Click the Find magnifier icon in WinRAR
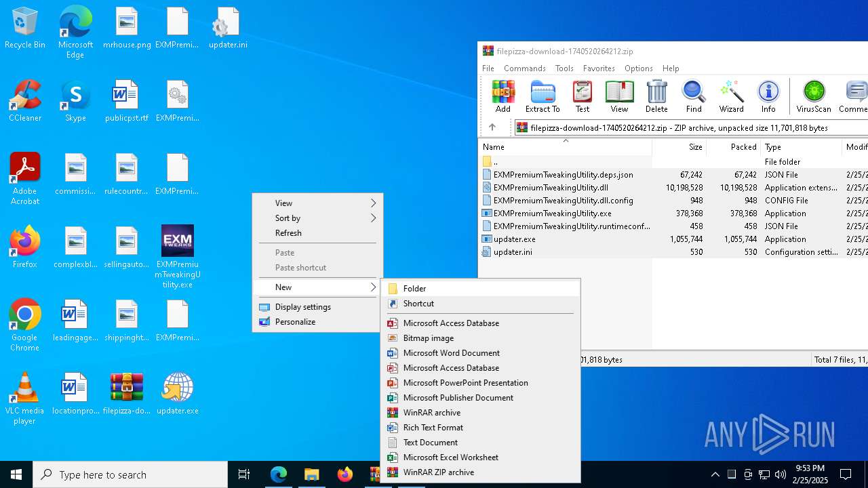 click(694, 96)
